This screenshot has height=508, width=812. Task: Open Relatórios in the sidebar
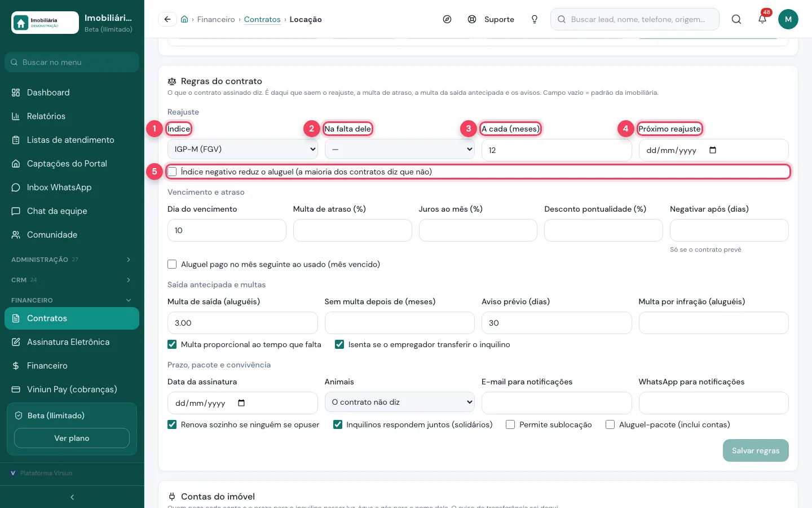(x=72, y=116)
